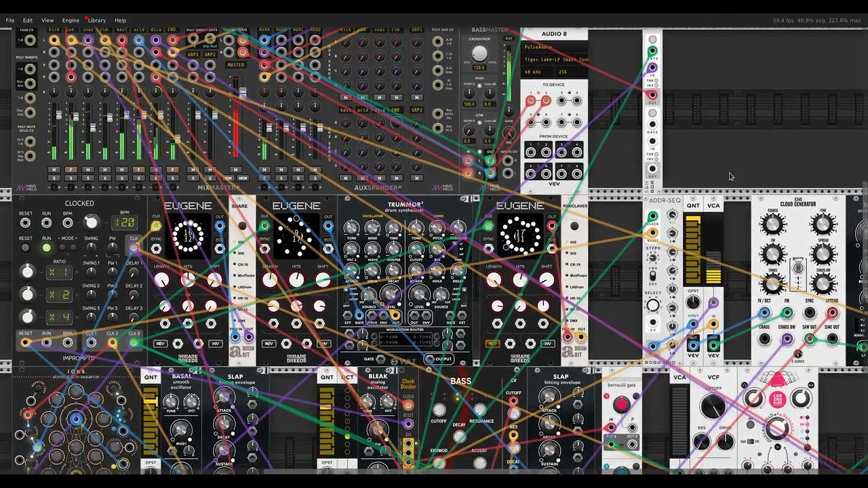Image resolution: width=868 pixels, height=488 pixels.
Task: Open the PulseAudio driver selector on Audio 8
Action: coord(554,47)
